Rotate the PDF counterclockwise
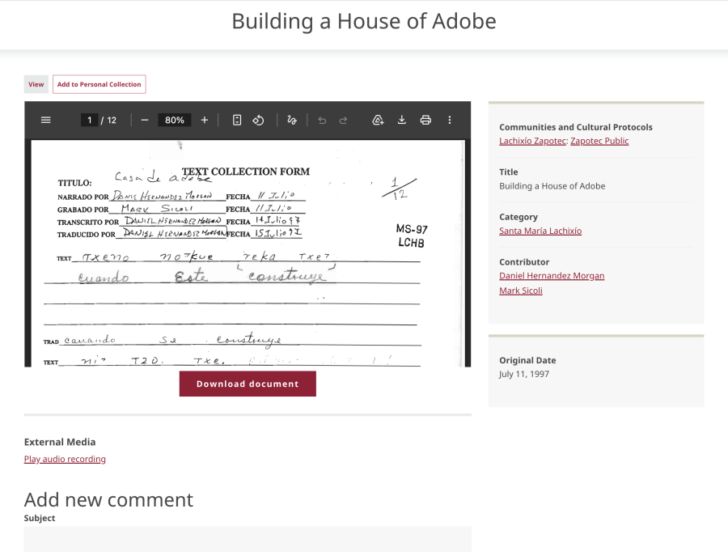 tap(258, 121)
